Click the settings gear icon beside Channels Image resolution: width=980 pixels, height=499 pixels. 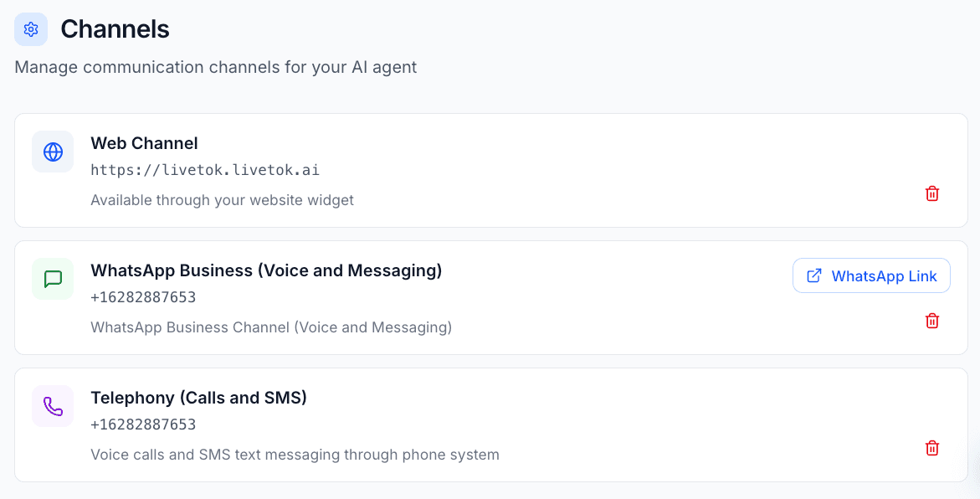(30, 28)
